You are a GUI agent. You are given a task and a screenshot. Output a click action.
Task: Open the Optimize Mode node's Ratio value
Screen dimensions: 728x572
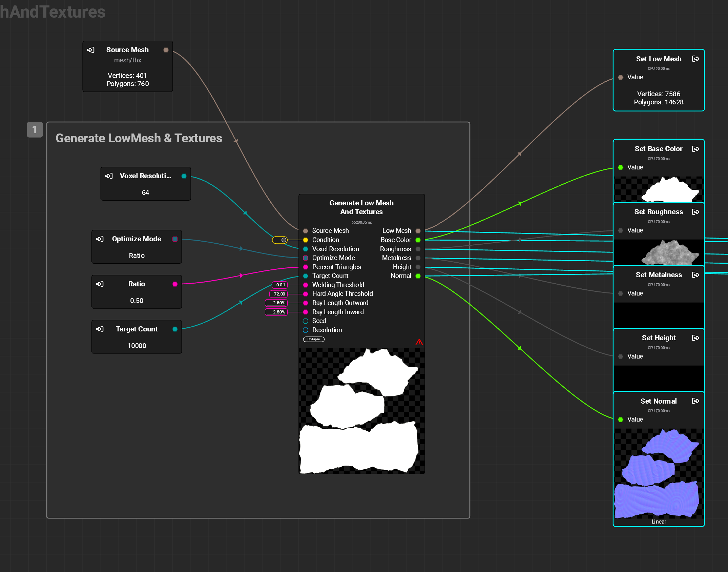point(137,256)
